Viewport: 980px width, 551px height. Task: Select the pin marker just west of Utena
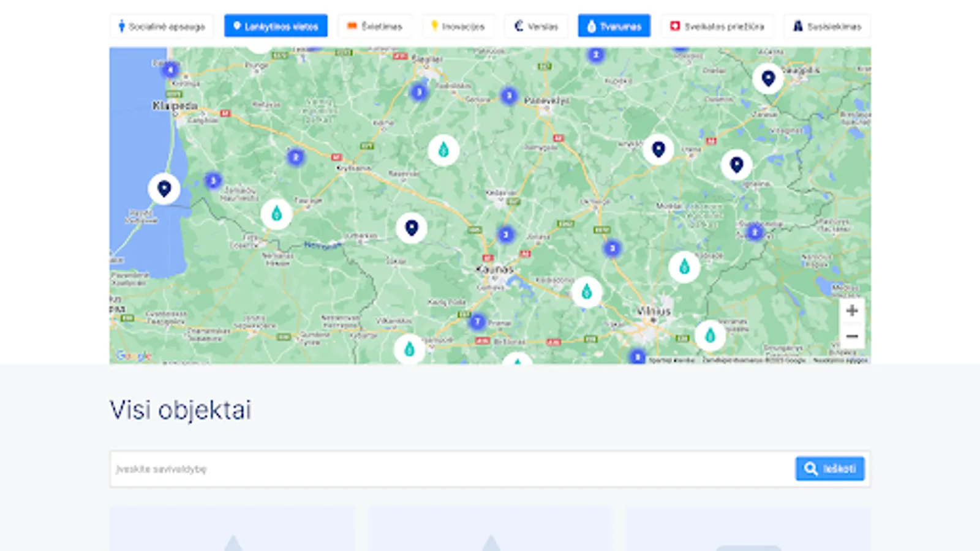tap(658, 149)
